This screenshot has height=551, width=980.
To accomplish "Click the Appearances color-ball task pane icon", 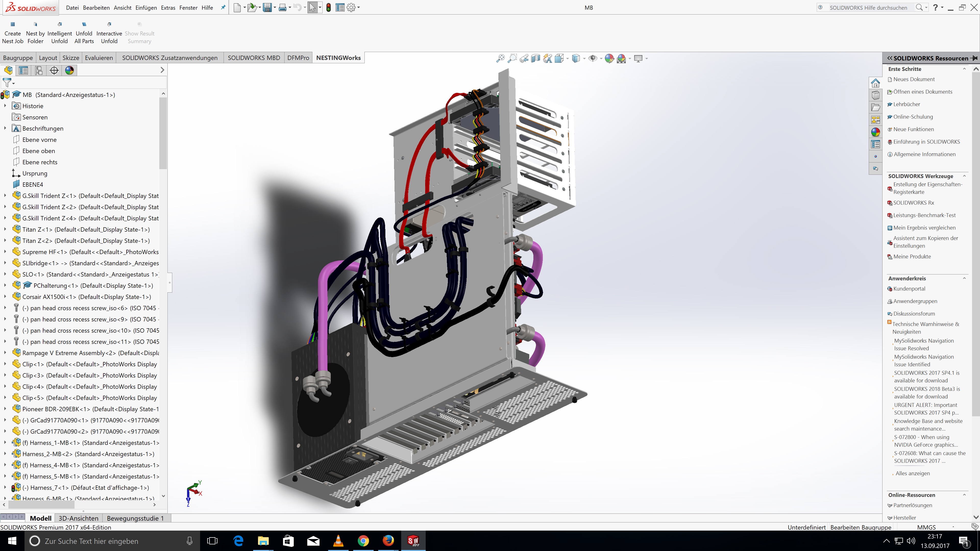I will tap(875, 132).
